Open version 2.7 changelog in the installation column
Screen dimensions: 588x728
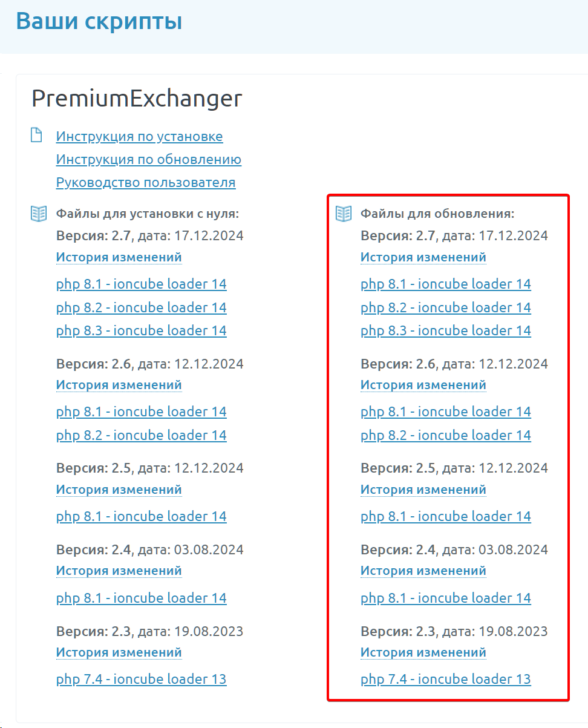(x=119, y=257)
